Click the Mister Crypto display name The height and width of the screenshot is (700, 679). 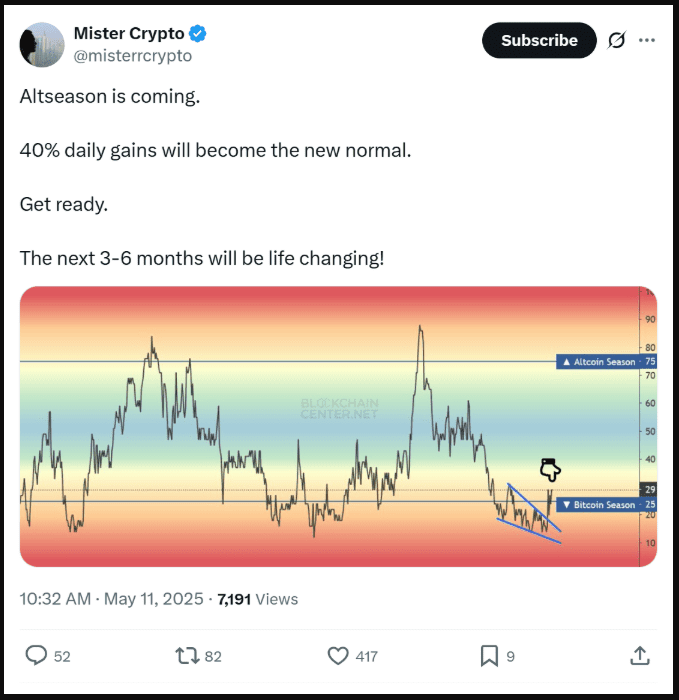[129, 34]
